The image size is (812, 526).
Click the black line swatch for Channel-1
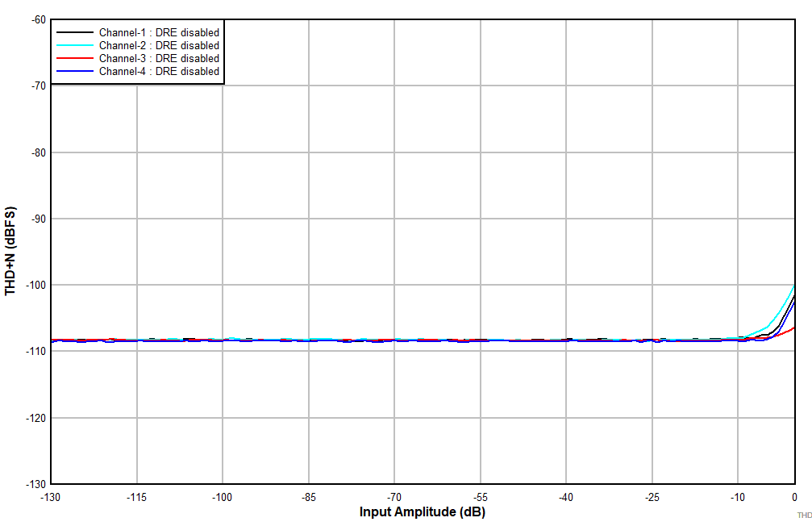pyautogui.click(x=75, y=33)
